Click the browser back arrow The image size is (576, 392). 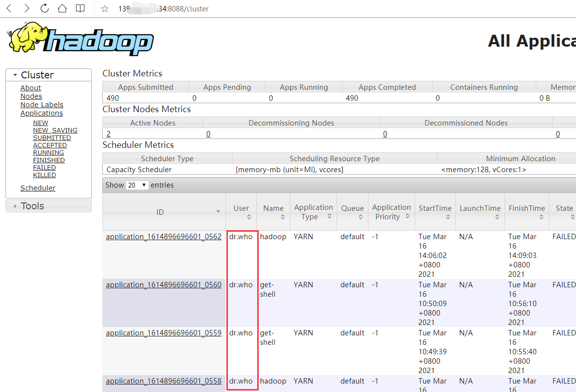tap(9, 8)
